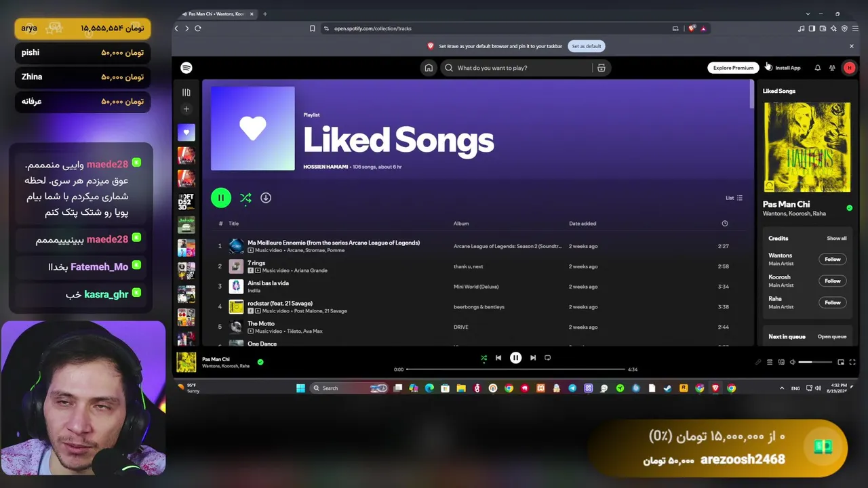The image size is (868, 488).
Task: Bookmark this page in Brave
Action: click(x=312, y=28)
